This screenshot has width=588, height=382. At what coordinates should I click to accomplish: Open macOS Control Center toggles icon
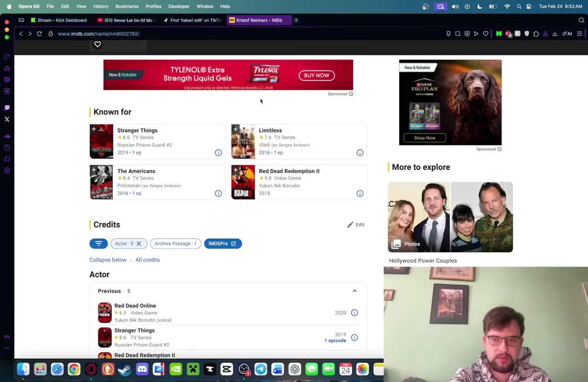tap(529, 6)
